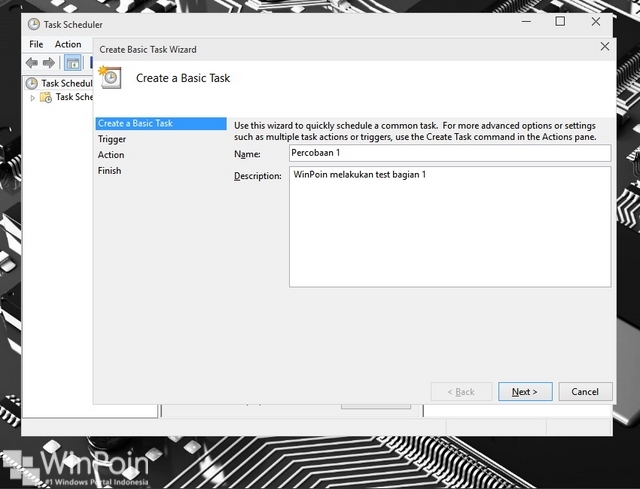The height and width of the screenshot is (489, 640).
Task: Close the Create Basic Task Wizard dialog
Action: point(604,47)
